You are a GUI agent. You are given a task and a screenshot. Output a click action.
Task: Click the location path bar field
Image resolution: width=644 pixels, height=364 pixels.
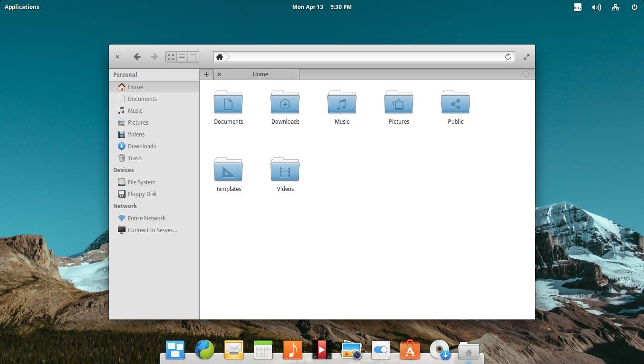pos(365,57)
